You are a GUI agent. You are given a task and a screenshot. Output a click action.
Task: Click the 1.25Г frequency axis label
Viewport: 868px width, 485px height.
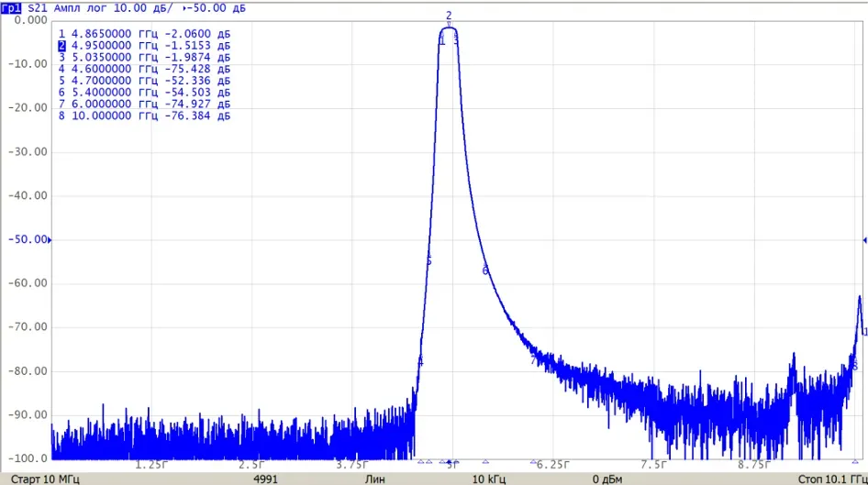151,465
